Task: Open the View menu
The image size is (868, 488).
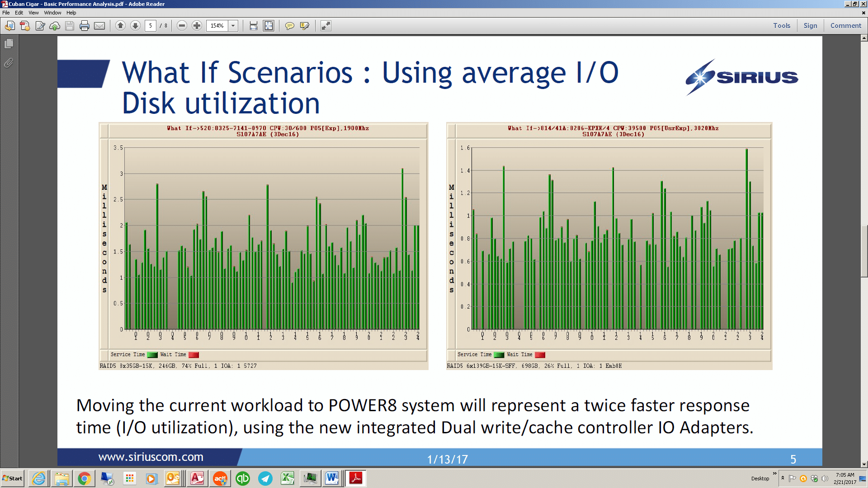Action: pos(33,13)
